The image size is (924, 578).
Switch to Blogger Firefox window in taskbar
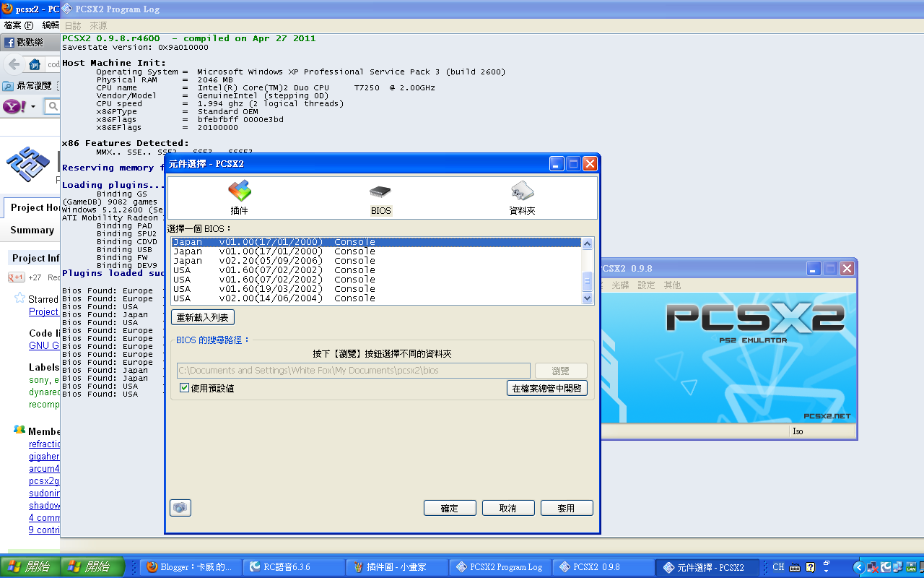pos(189,567)
